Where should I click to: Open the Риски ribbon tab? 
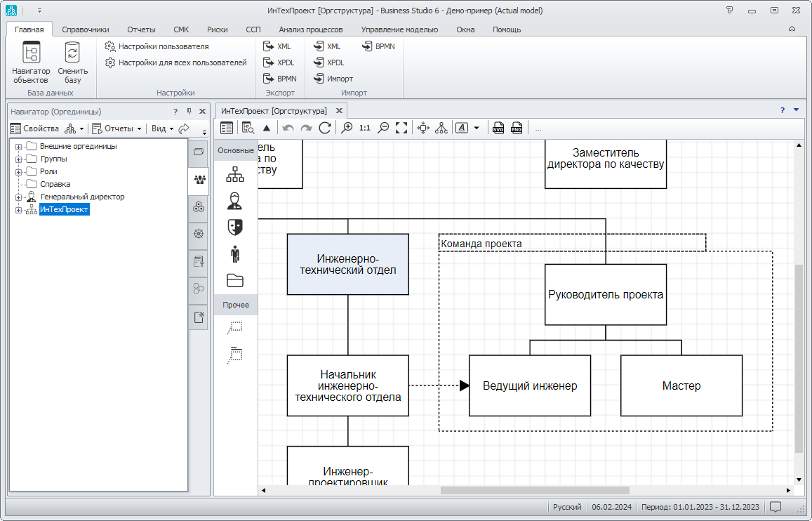[217, 29]
